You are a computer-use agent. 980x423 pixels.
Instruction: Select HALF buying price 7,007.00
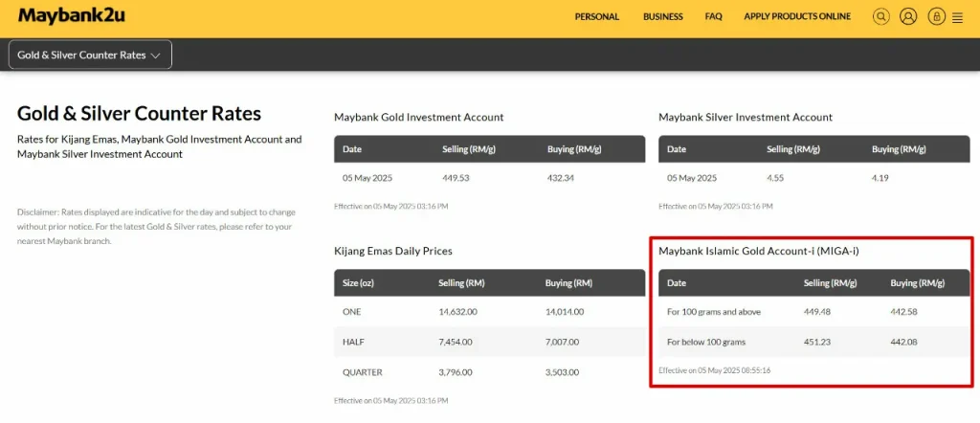click(x=562, y=342)
